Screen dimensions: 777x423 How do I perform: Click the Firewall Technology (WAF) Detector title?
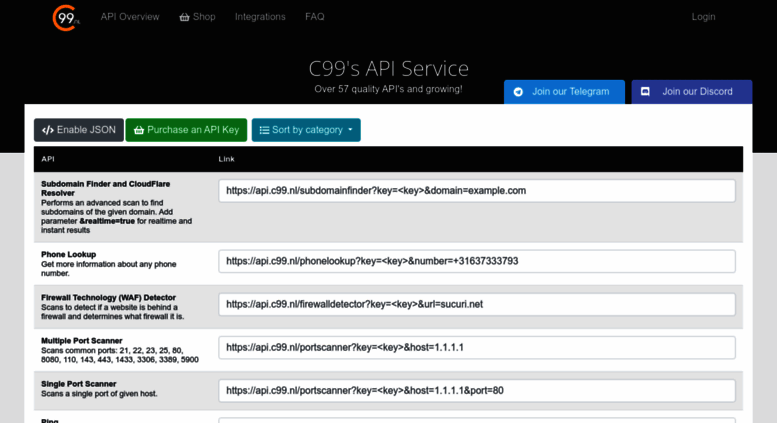109,298
